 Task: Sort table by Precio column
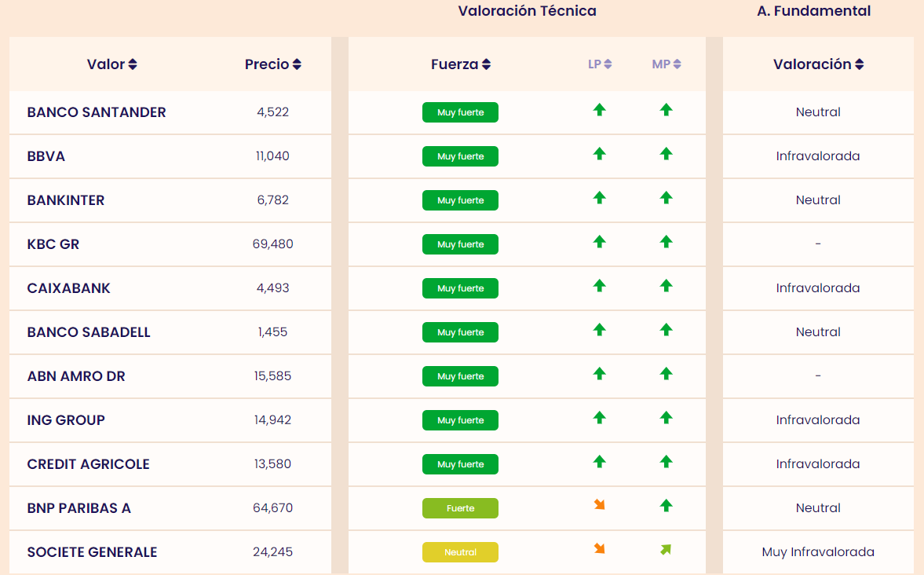pyautogui.click(x=272, y=64)
